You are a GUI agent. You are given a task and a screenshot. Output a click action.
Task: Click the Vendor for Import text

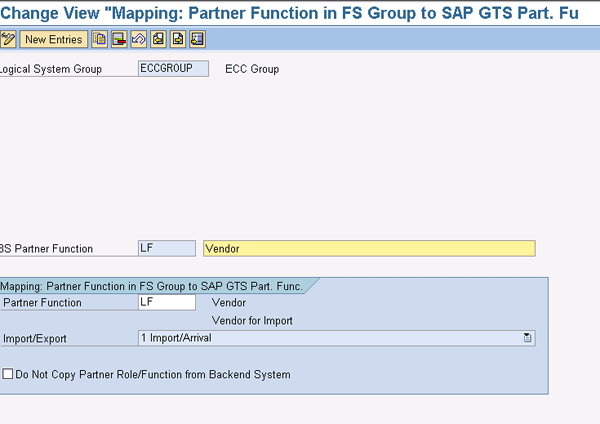pyautogui.click(x=252, y=320)
